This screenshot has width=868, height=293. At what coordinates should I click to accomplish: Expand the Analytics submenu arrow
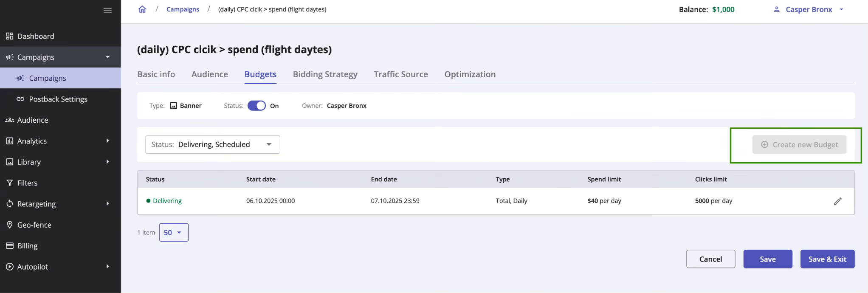coord(107,141)
